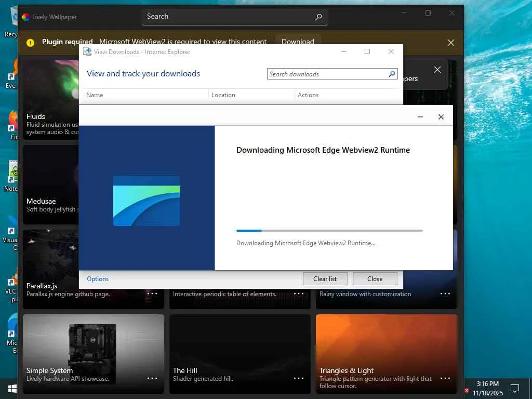Open the Windows Start menu
Image resolution: width=532 pixels, height=399 pixels.
coord(12,389)
